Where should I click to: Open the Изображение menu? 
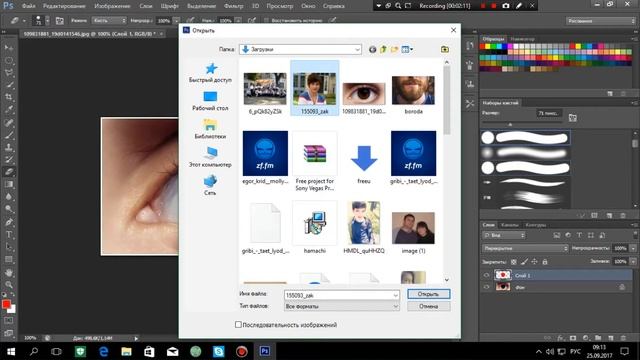pyautogui.click(x=112, y=6)
